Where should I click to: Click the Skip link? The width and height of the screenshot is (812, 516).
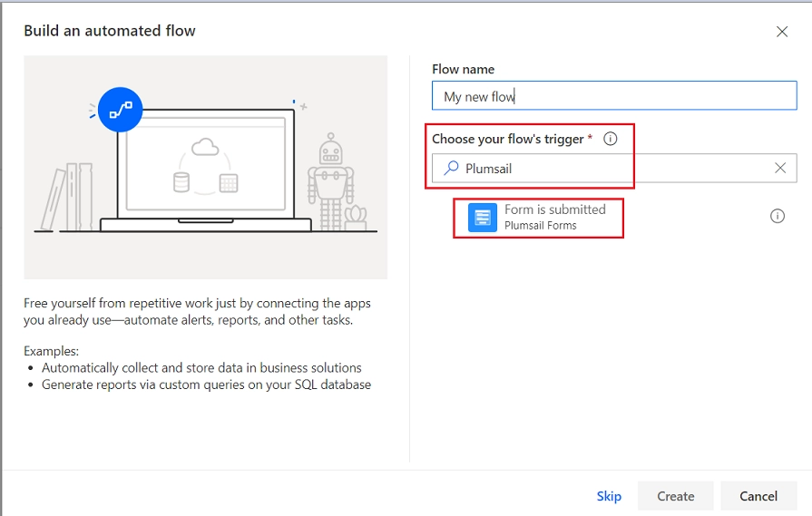pos(609,496)
